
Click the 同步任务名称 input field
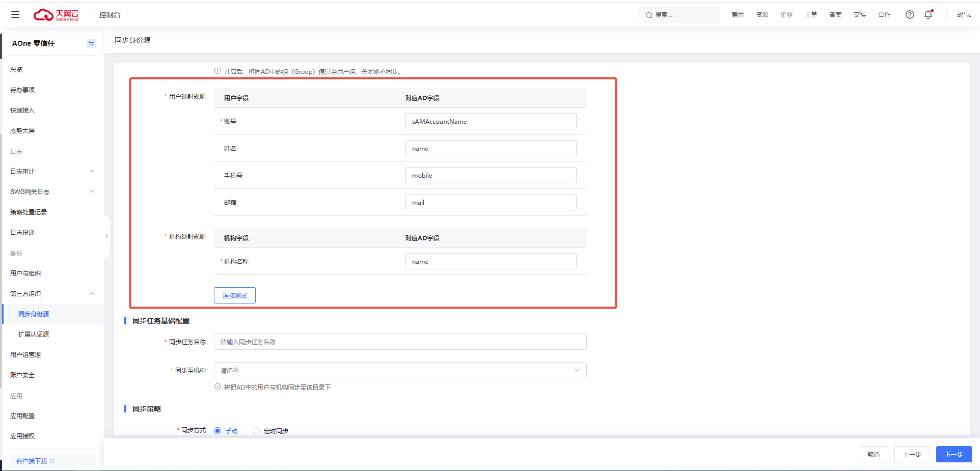coord(400,342)
